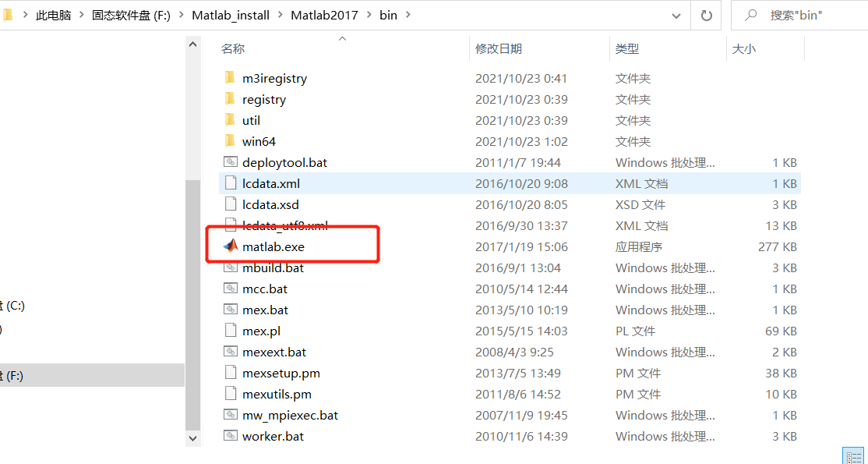Expand chevron after bin in path
Image resolution: width=868 pixels, height=464 pixels.
coord(408,16)
